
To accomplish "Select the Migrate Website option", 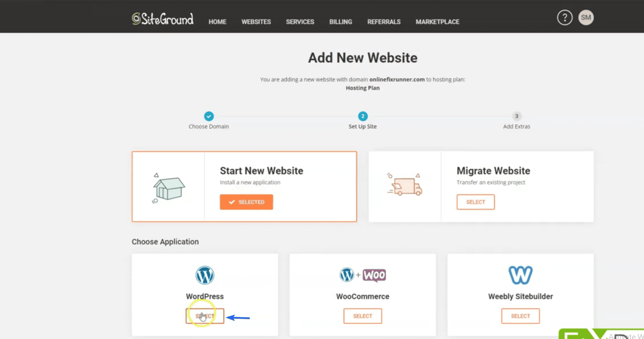I will click(476, 202).
